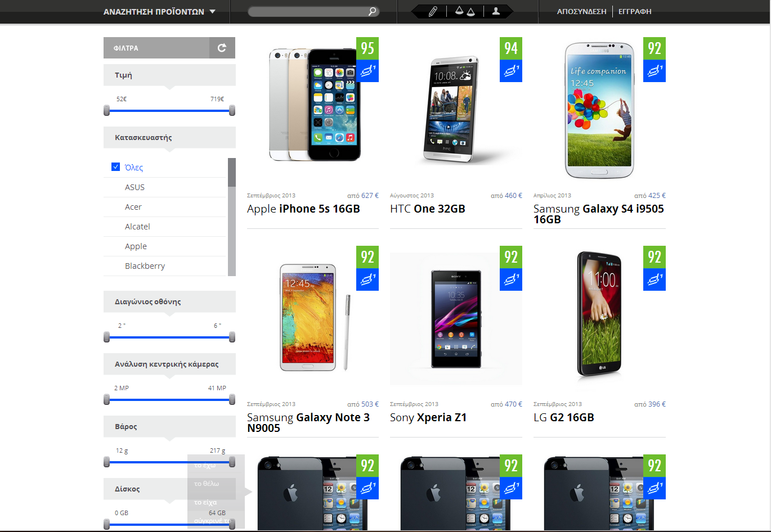
Task: Click the 92 score badge on LG G2
Action: point(655,257)
